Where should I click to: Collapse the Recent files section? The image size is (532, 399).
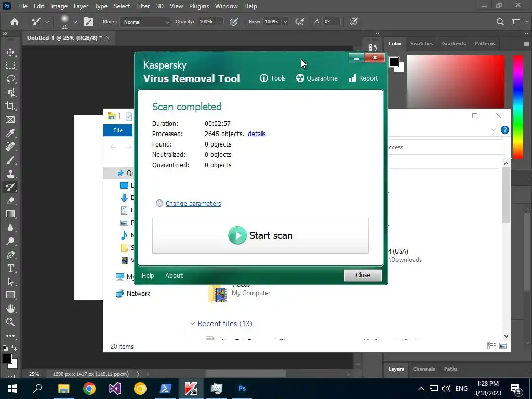click(192, 323)
